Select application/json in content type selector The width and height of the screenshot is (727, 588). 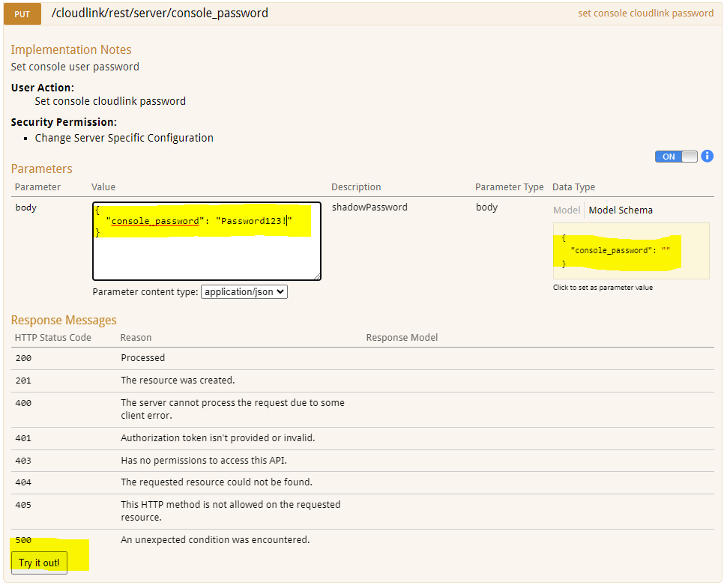pos(244,291)
